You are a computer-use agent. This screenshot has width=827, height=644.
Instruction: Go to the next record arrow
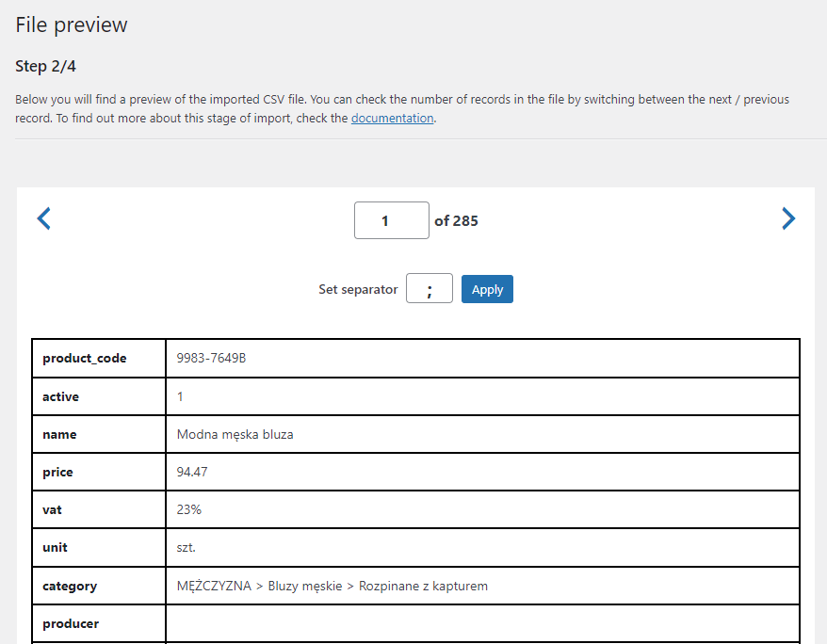(x=788, y=218)
